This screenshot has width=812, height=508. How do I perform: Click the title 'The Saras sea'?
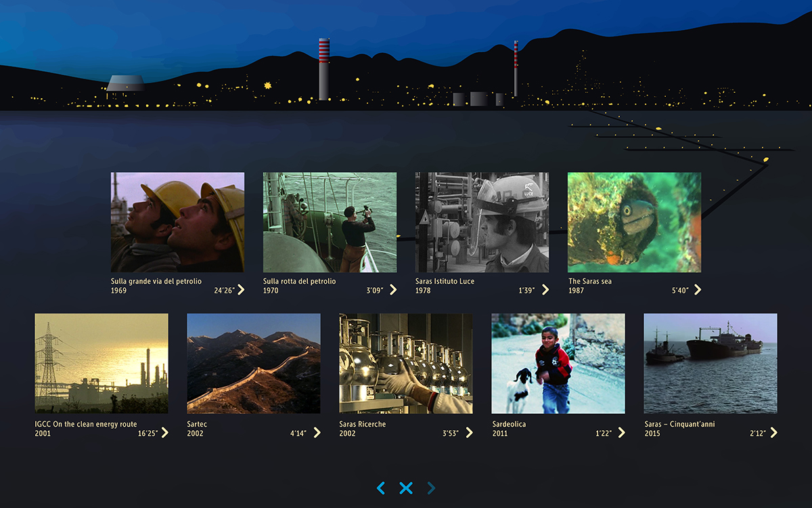[x=590, y=281]
